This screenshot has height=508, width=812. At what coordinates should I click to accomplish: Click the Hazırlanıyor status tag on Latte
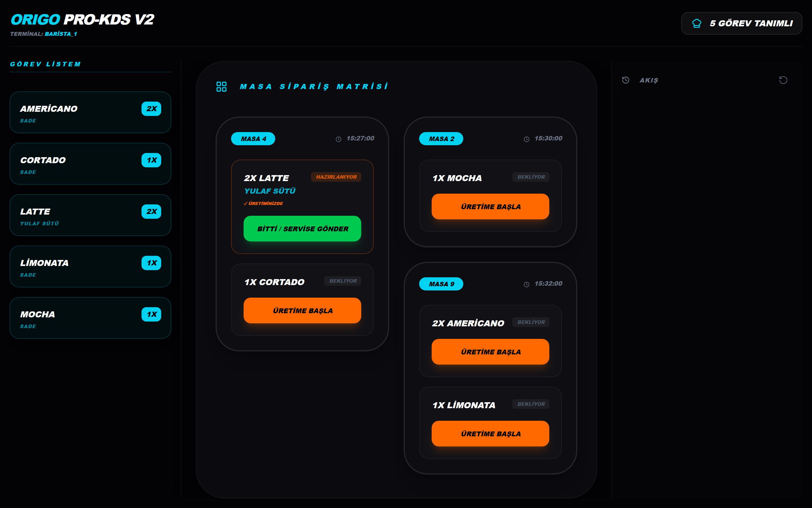point(336,177)
